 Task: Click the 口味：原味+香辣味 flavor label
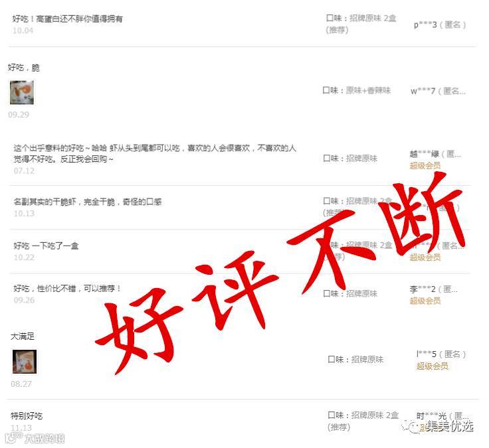pos(357,90)
